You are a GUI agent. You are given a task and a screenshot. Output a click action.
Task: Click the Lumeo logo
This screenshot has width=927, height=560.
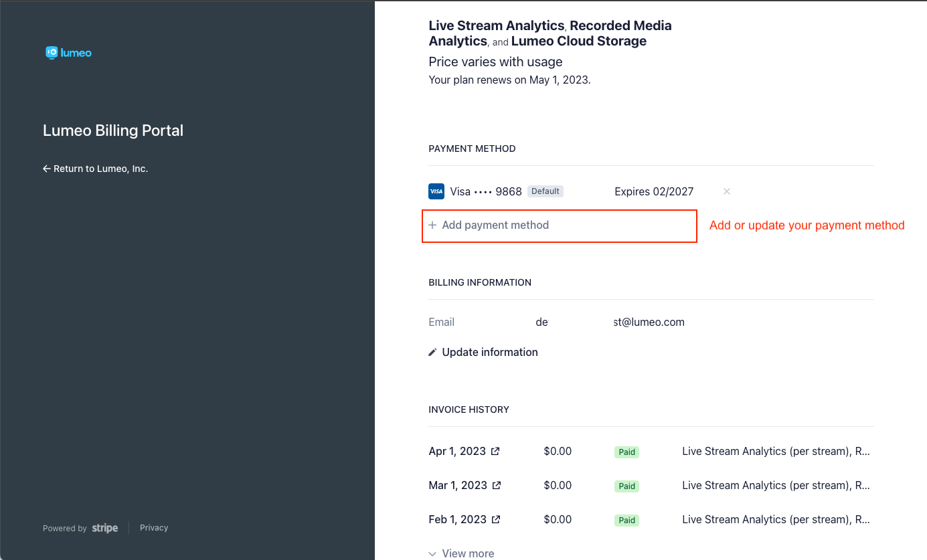point(68,52)
